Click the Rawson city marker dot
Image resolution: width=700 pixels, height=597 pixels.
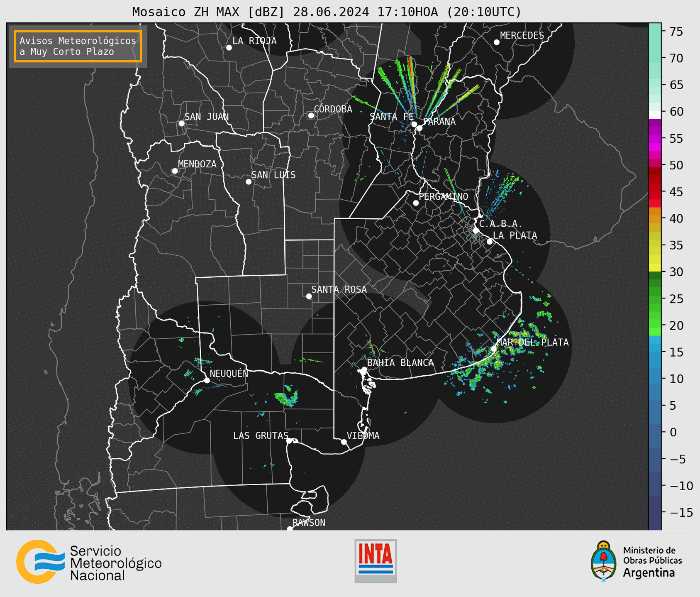click(x=290, y=528)
